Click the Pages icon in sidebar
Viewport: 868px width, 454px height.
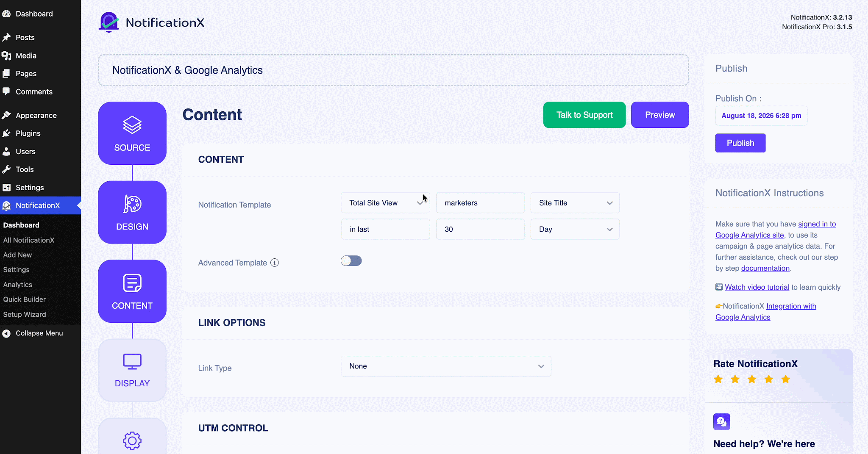click(6, 73)
